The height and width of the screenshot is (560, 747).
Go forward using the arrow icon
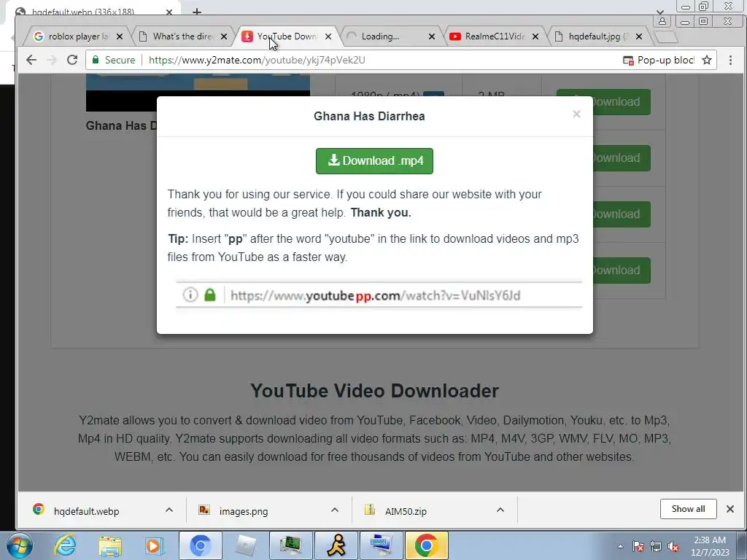click(52, 60)
